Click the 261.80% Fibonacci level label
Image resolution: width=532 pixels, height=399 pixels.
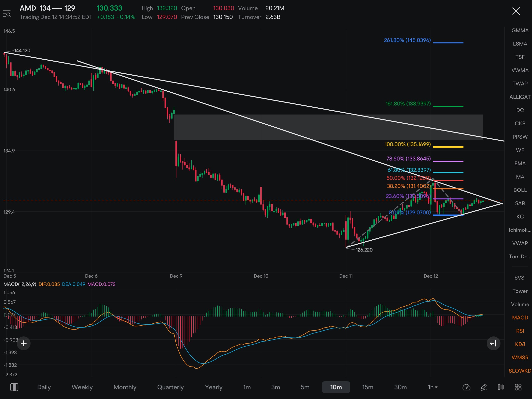pyautogui.click(x=407, y=40)
